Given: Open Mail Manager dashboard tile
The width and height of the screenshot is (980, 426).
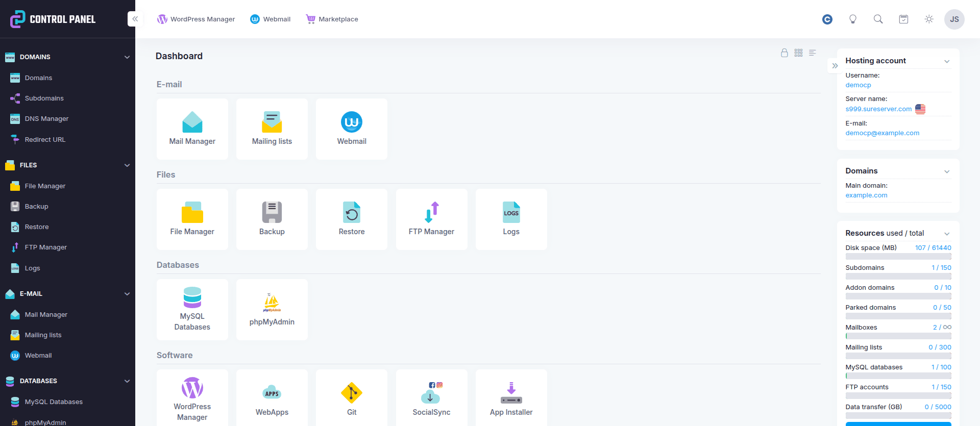Looking at the screenshot, I should (192, 129).
